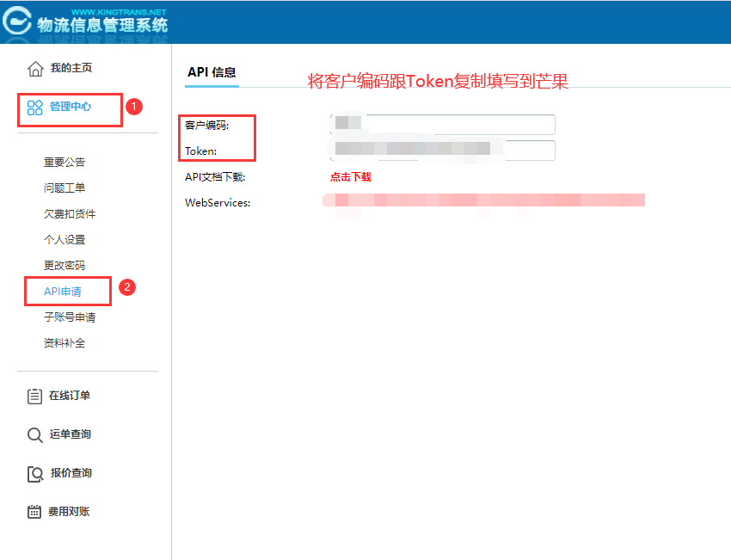
Task: Open 重要公告 in the sidebar
Action: tap(64, 162)
